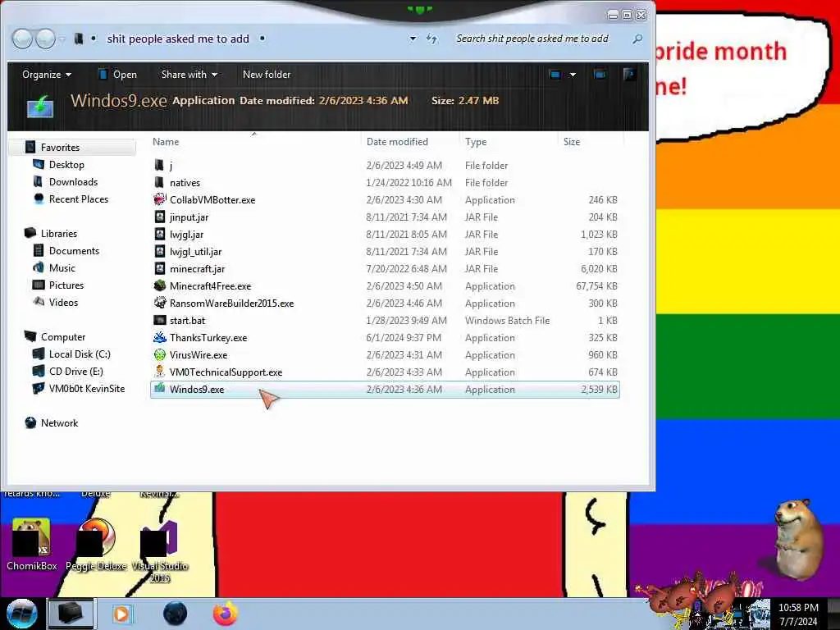
Task: Click the natives folder icon
Action: 159,182
